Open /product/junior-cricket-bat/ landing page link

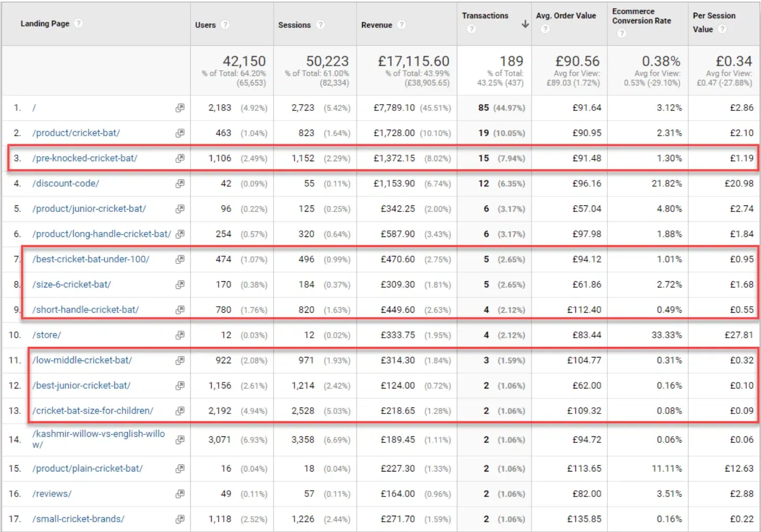[89, 209]
